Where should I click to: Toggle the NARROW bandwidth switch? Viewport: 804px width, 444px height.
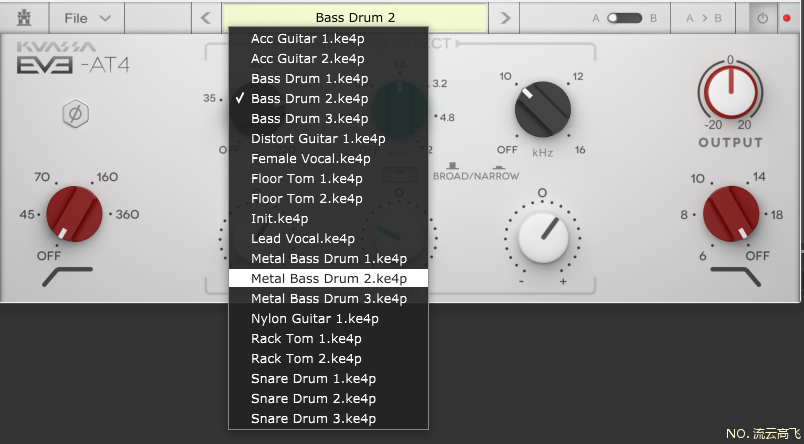[499, 167]
